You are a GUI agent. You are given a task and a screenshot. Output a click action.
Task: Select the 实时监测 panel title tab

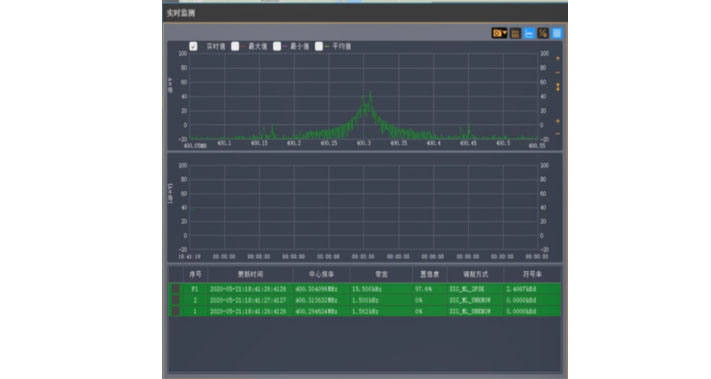click(x=180, y=13)
